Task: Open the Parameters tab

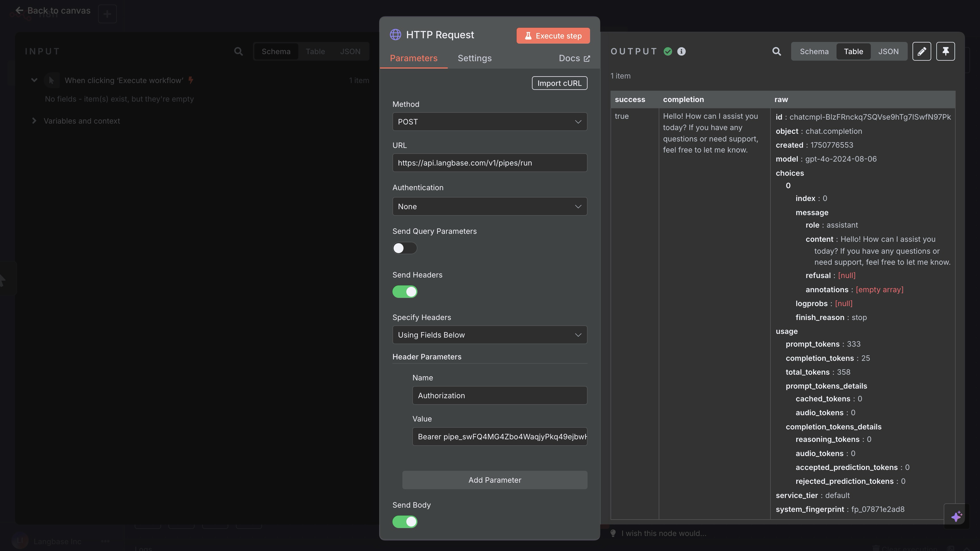Action: click(x=413, y=58)
